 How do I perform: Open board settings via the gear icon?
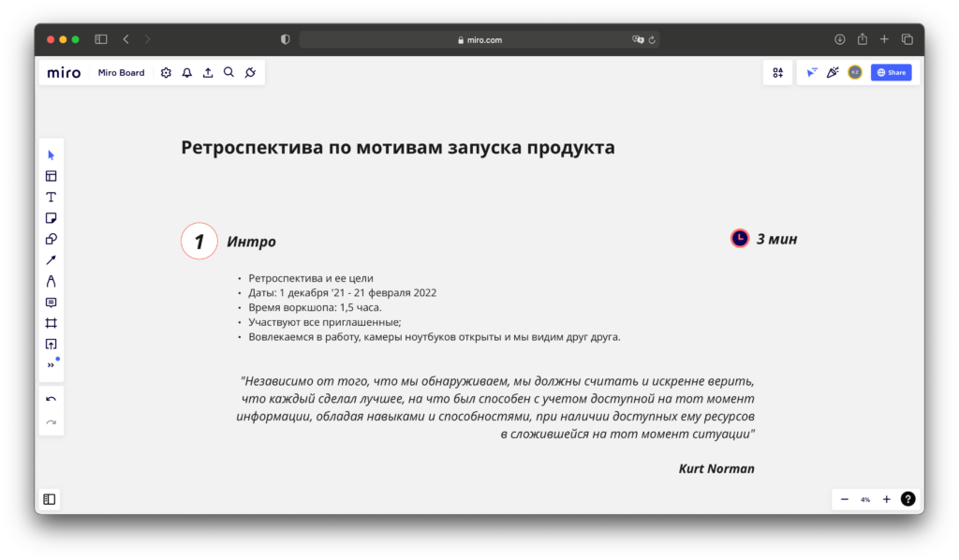coord(166,72)
